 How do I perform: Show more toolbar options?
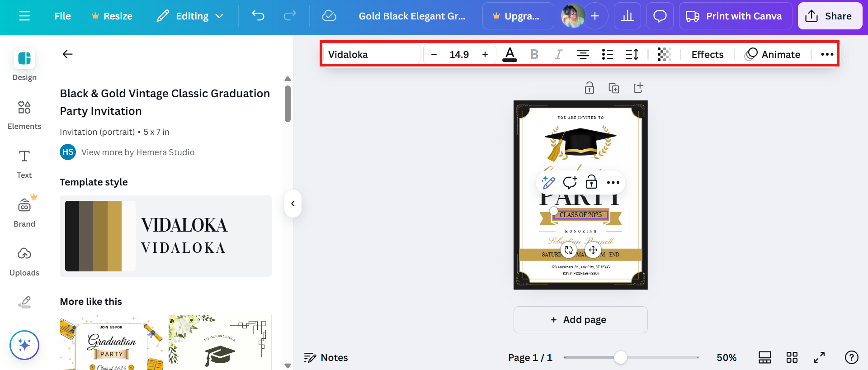(827, 54)
